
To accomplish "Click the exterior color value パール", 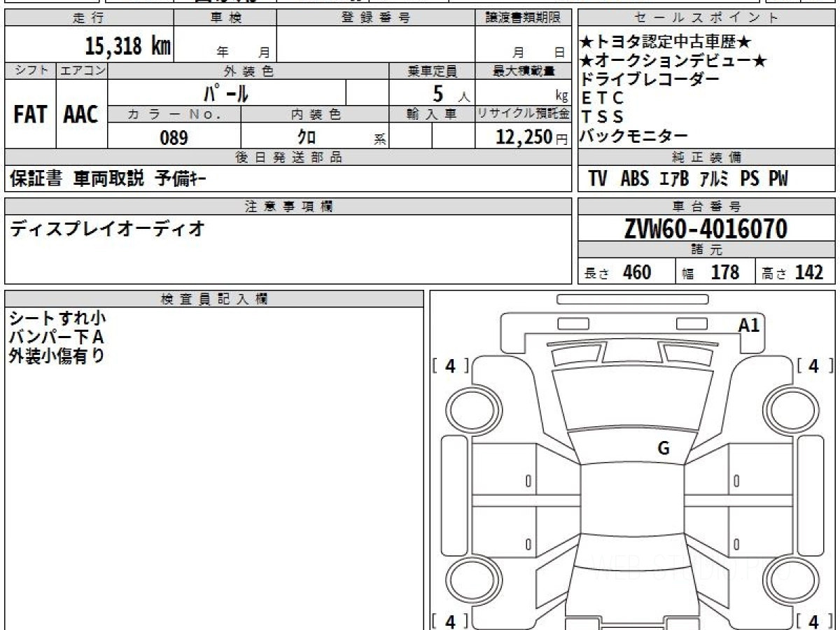I will click(x=226, y=92).
